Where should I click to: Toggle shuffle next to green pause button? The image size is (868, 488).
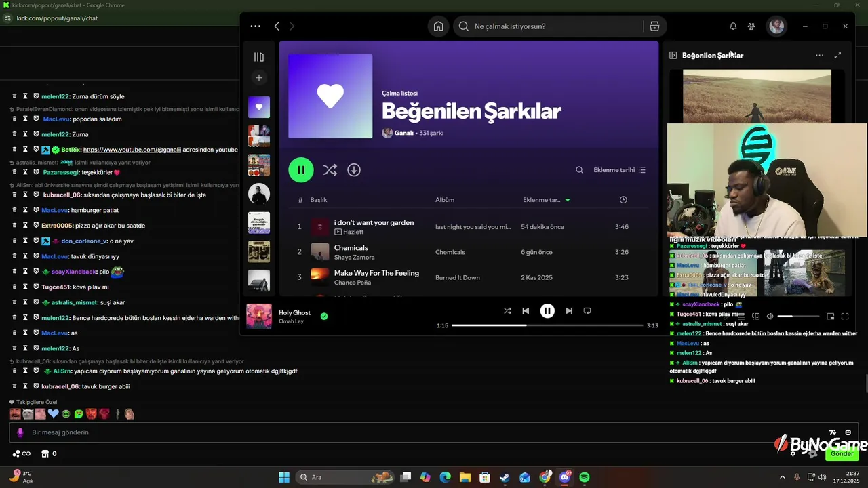[x=330, y=170]
